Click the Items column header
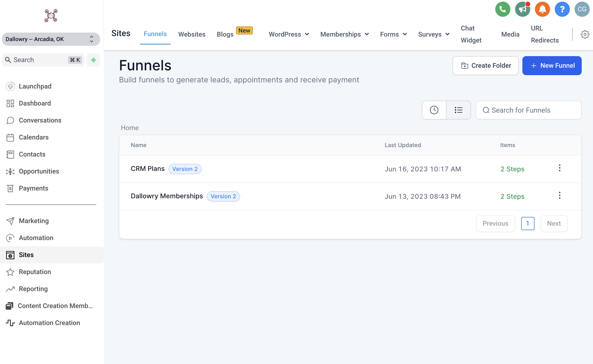This screenshot has height=364, width=593. [507, 145]
